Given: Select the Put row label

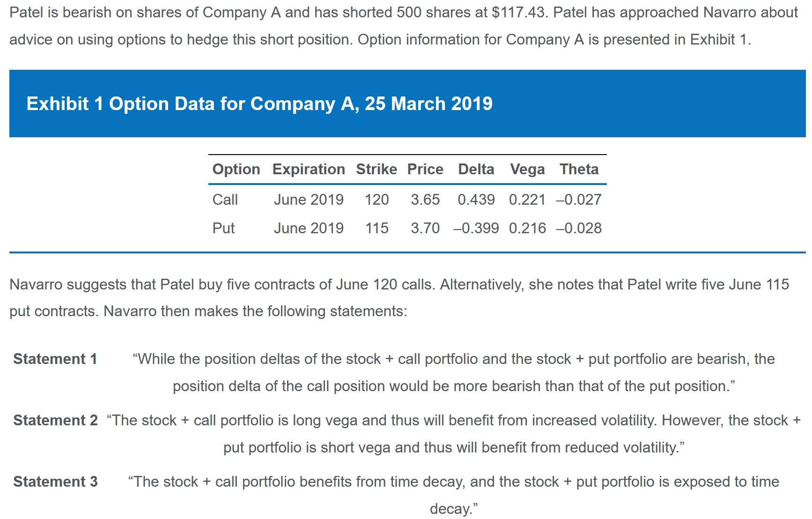Looking at the screenshot, I should pos(223,228).
